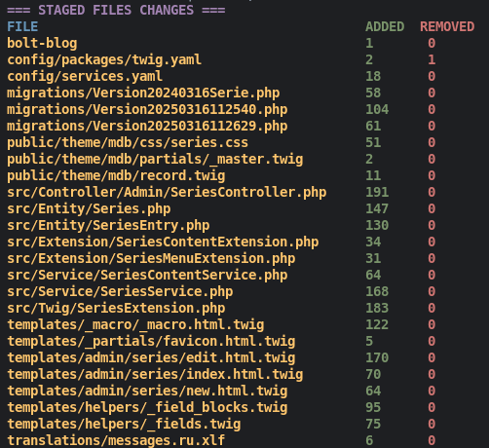Select src/Entity/Series.php file name

[89, 209]
